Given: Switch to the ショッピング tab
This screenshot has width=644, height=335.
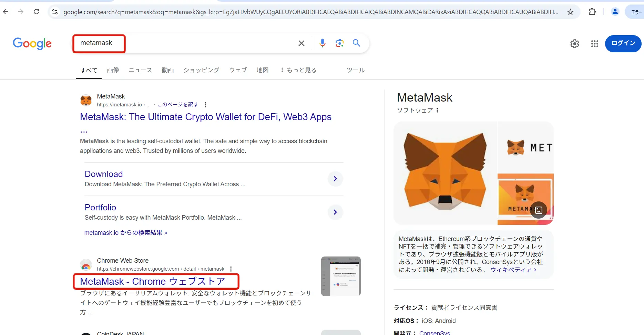Looking at the screenshot, I should [x=201, y=70].
